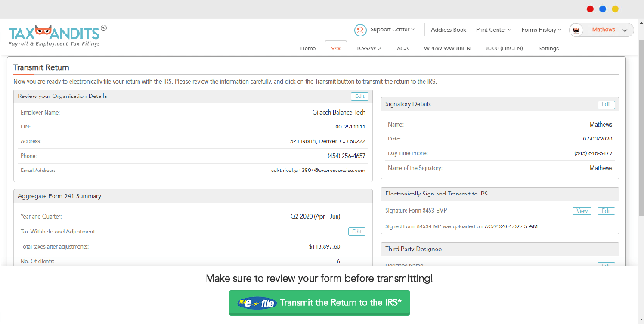Open the Settings tab
644x335 pixels.
(548, 48)
